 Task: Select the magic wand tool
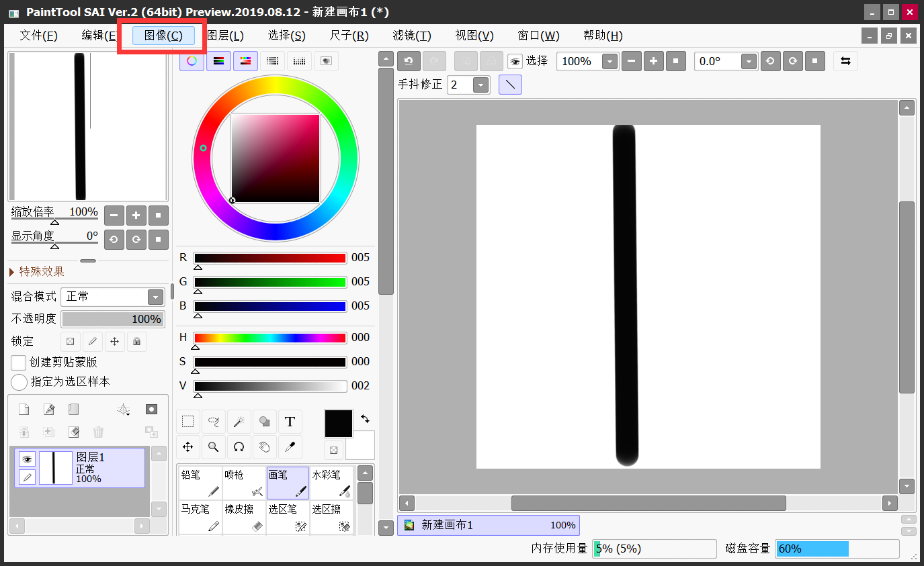(239, 422)
